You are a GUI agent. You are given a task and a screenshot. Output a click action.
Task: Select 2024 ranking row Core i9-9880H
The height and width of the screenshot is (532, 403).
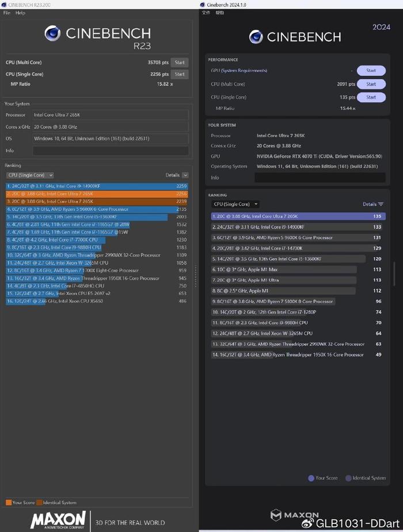coord(298,323)
